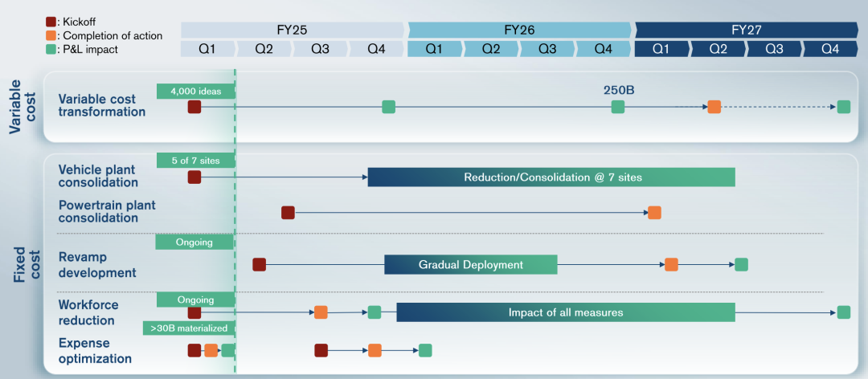Click the Reduction/Consolidation @ 7 sites bar
Viewport: 868px width, 379px height.
tap(551, 177)
